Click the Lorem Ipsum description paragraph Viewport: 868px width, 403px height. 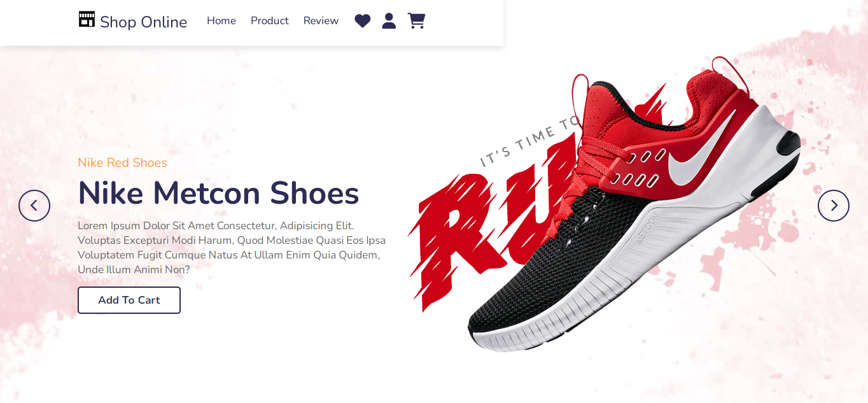(x=232, y=248)
